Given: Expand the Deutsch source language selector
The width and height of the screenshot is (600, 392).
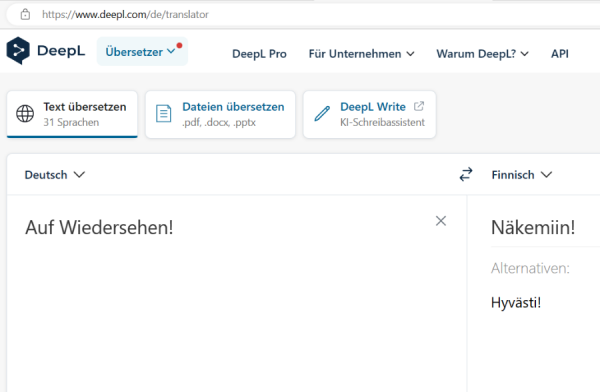Looking at the screenshot, I should [x=55, y=175].
